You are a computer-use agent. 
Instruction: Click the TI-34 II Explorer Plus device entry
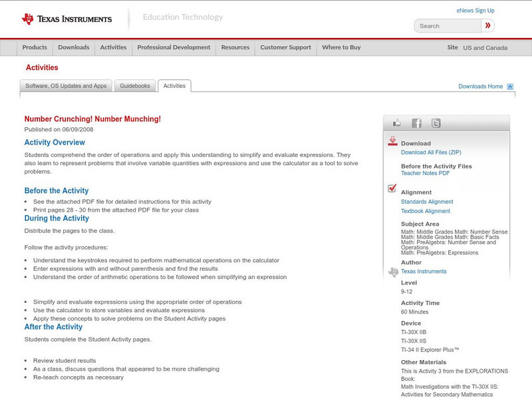pos(430,350)
